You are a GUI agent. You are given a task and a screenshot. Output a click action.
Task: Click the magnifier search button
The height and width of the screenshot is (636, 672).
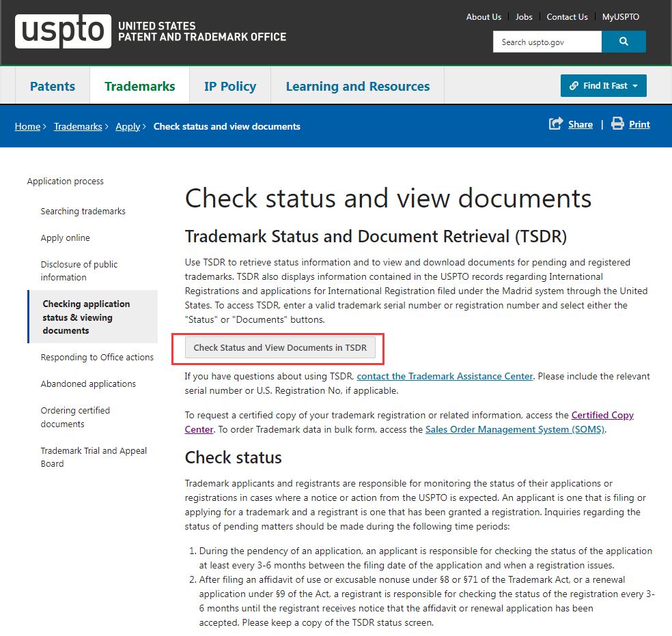[624, 42]
